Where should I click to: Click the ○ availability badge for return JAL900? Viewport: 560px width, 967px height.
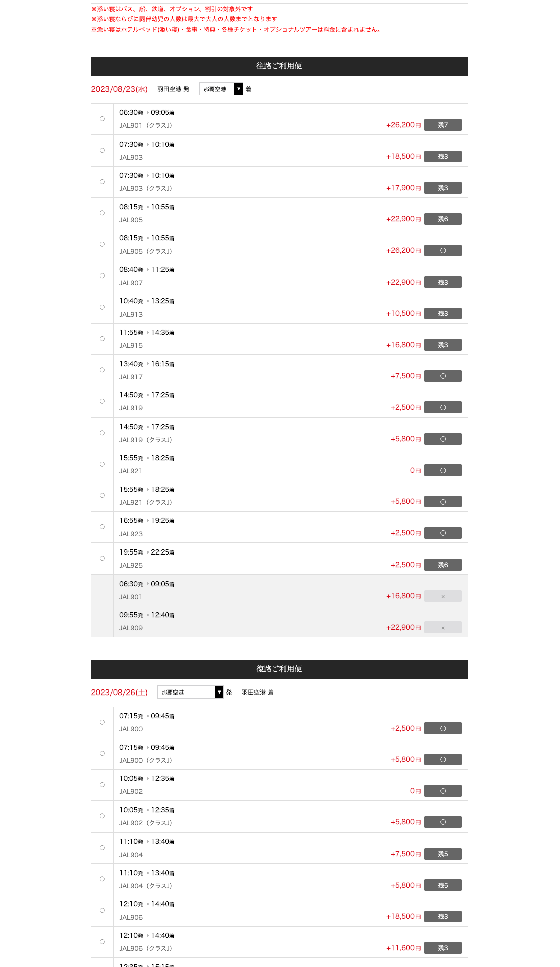pyautogui.click(x=443, y=728)
